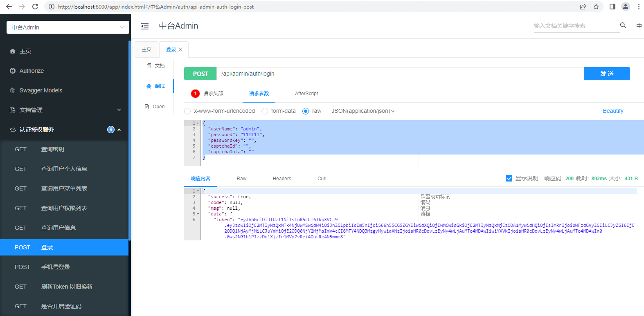644x316 pixels.
Task: Switch to the 响应内容 tab
Action: tap(200, 179)
